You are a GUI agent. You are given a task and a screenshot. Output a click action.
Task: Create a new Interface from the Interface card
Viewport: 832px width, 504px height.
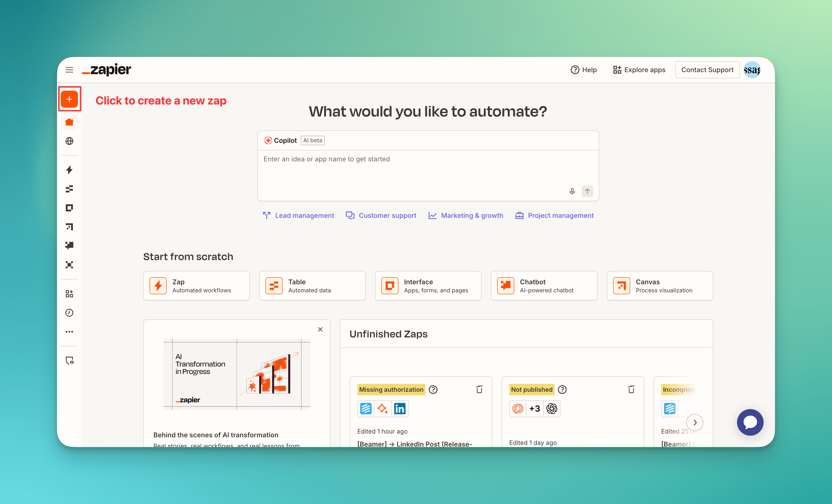[x=428, y=286]
